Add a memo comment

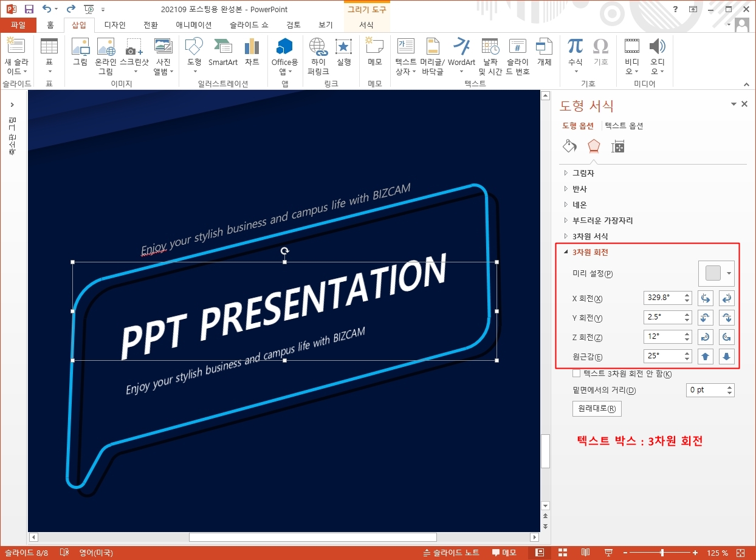click(375, 52)
